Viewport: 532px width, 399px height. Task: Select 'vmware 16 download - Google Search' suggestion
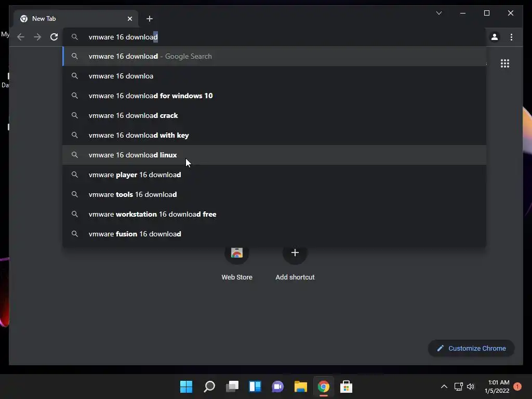[274, 56]
